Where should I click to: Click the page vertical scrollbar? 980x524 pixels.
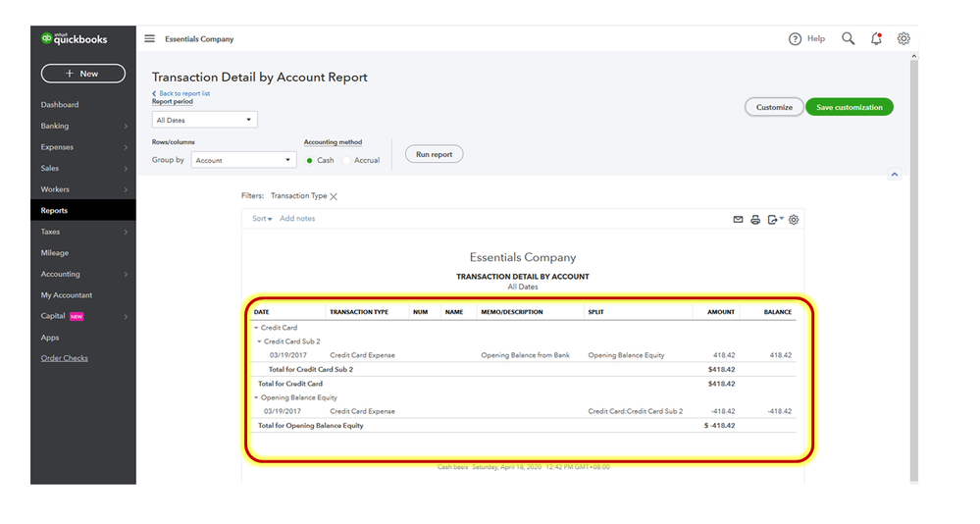pos(913,269)
